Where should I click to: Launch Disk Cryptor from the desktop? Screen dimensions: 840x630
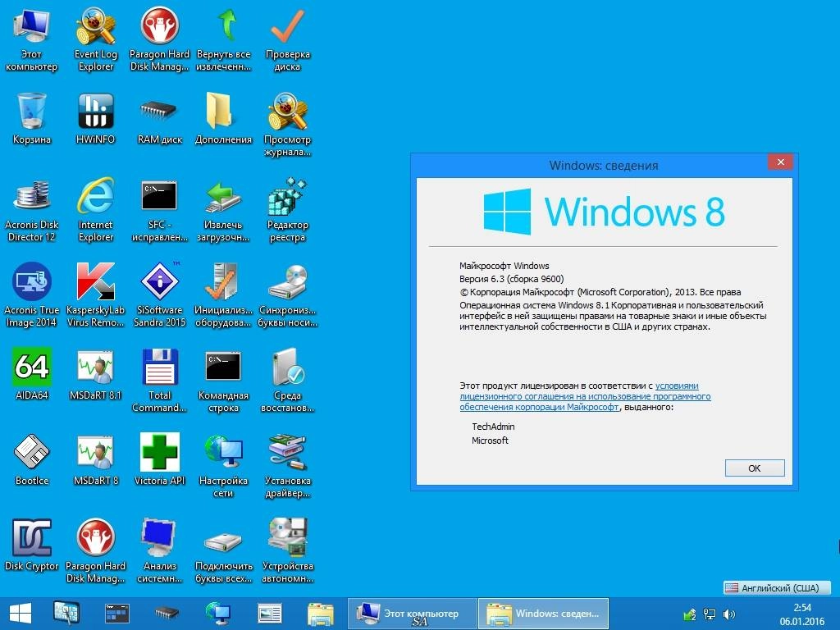coord(32,545)
